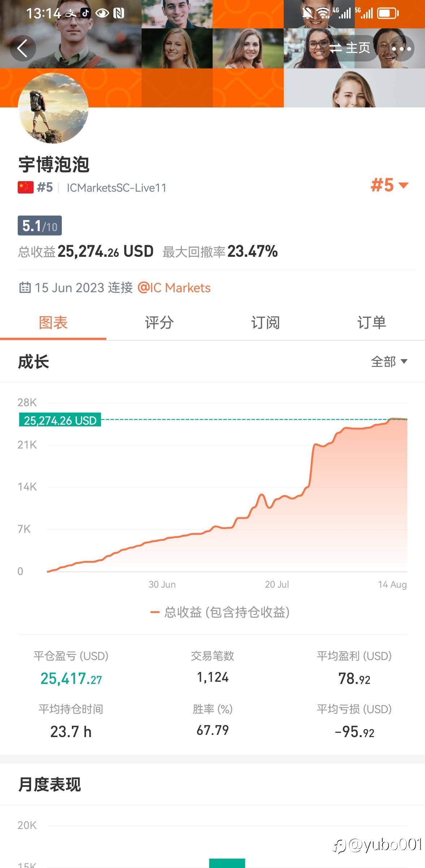Open the 订单 tab
This screenshot has width=425, height=868.
pyautogui.click(x=372, y=323)
